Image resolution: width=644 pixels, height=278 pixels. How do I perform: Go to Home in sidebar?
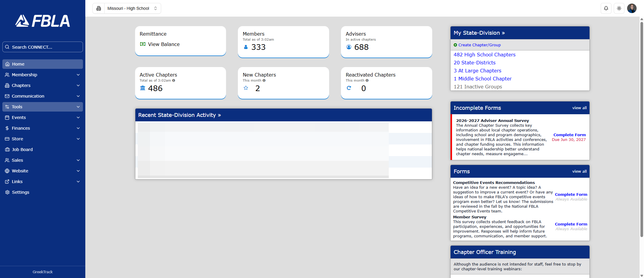[x=43, y=64]
